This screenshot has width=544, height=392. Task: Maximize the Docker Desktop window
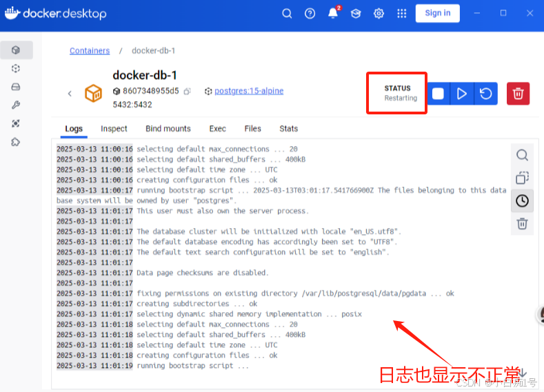503,13
